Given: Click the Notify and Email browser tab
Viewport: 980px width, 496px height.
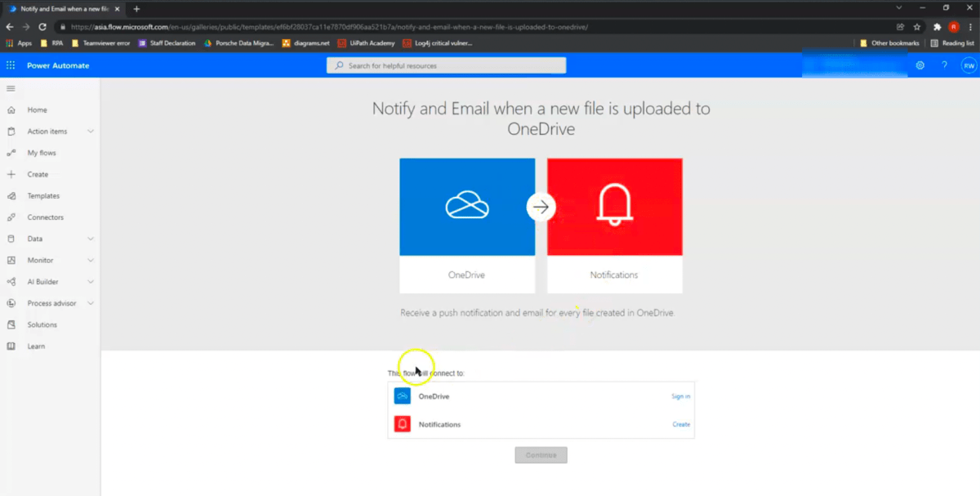Looking at the screenshot, I should (x=64, y=8).
